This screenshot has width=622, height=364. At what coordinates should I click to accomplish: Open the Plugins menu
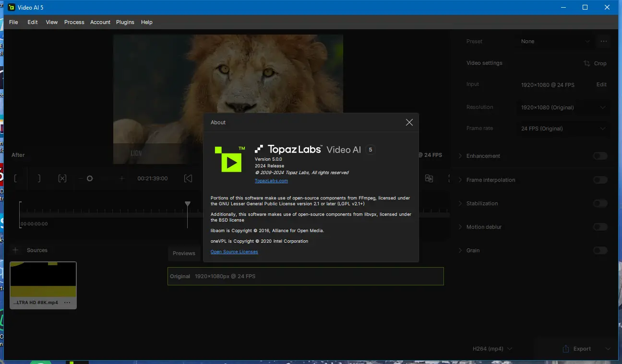(125, 22)
